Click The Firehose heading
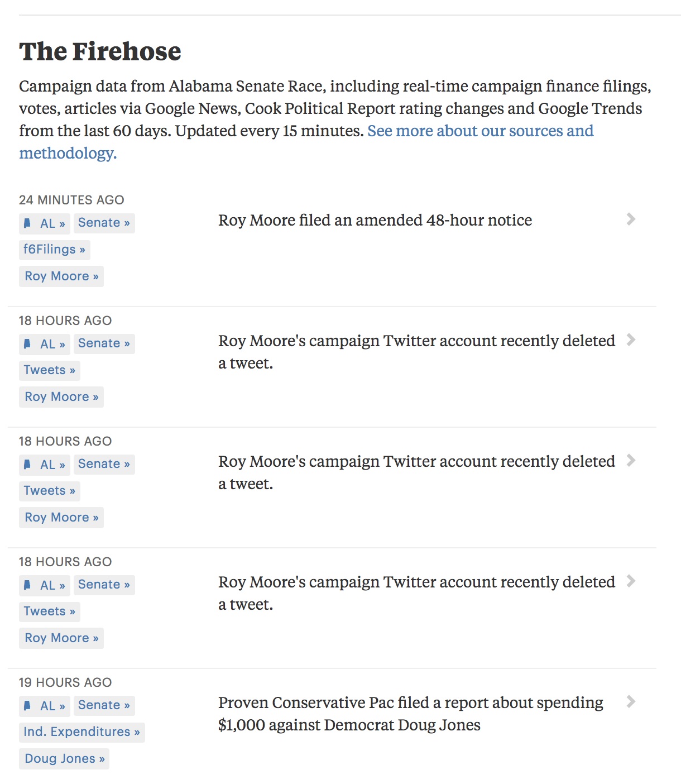The width and height of the screenshot is (681, 784). coord(100,51)
